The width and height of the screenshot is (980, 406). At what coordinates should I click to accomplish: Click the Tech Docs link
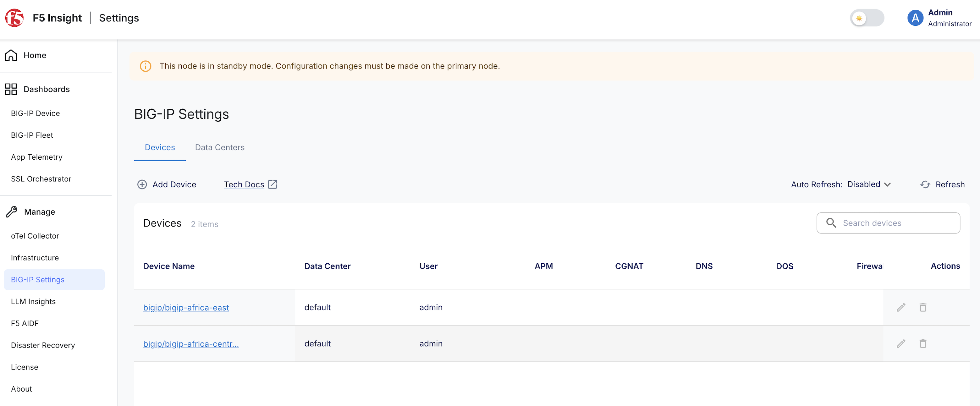tap(244, 184)
